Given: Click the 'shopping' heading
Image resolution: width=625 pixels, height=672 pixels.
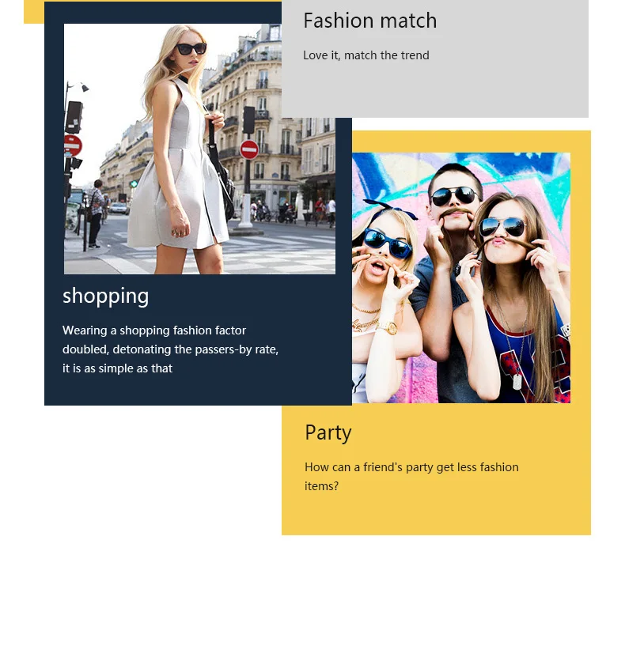Looking at the screenshot, I should [x=105, y=296].
